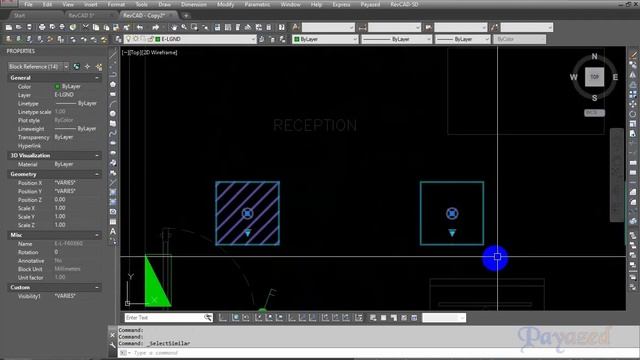This screenshot has width=640, height=360.
Task: Collapse the Geometry section in Properties
Action: pyautogui.click(x=97, y=174)
